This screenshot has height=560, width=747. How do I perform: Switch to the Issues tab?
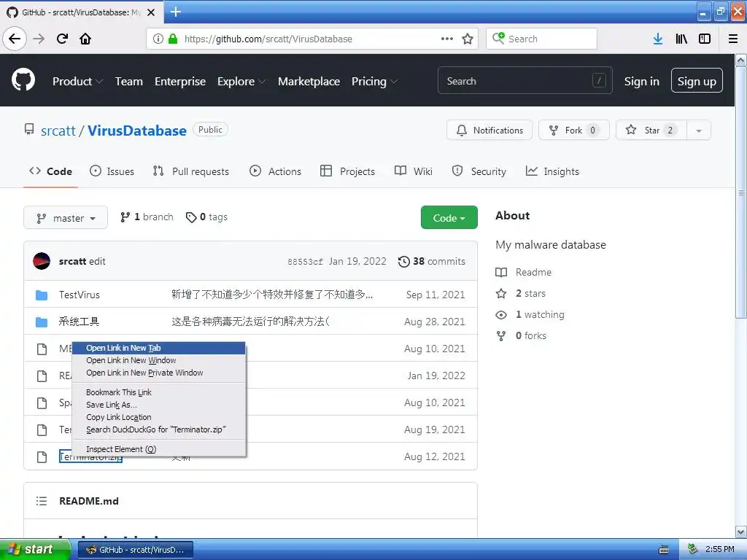point(112,171)
